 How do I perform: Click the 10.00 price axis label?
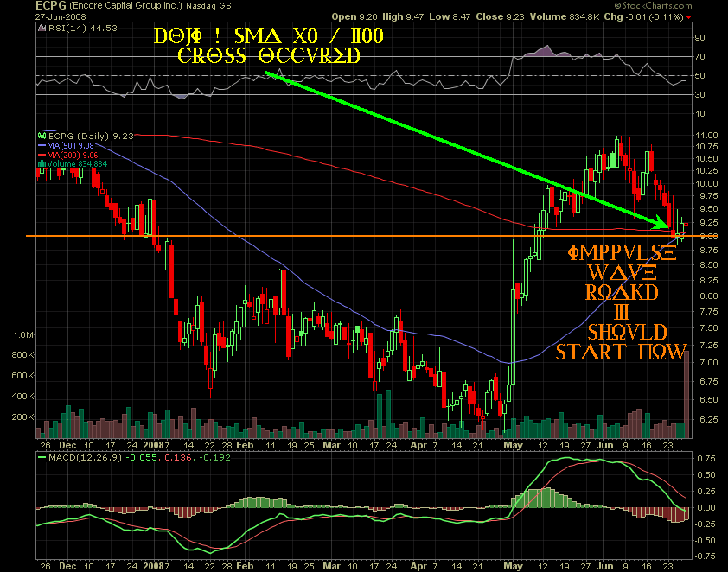[706, 184]
